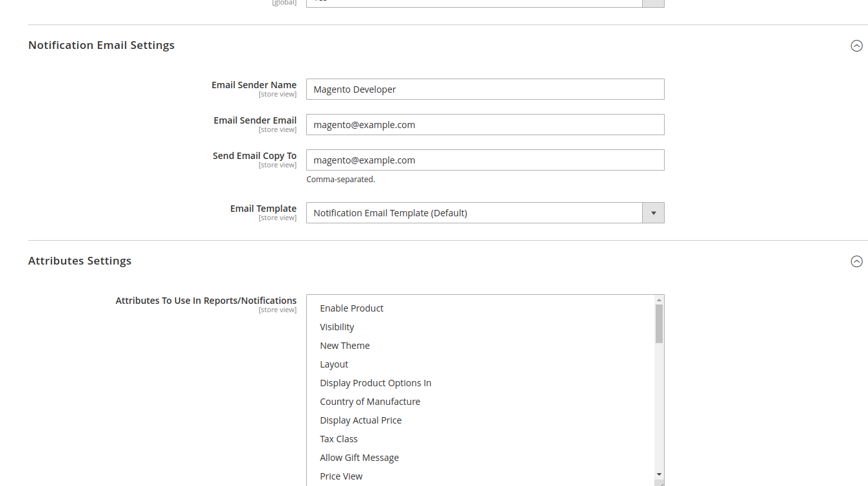
Task: Click attributes list scroll up arrow
Action: pyautogui.click(x=659, y=300)
